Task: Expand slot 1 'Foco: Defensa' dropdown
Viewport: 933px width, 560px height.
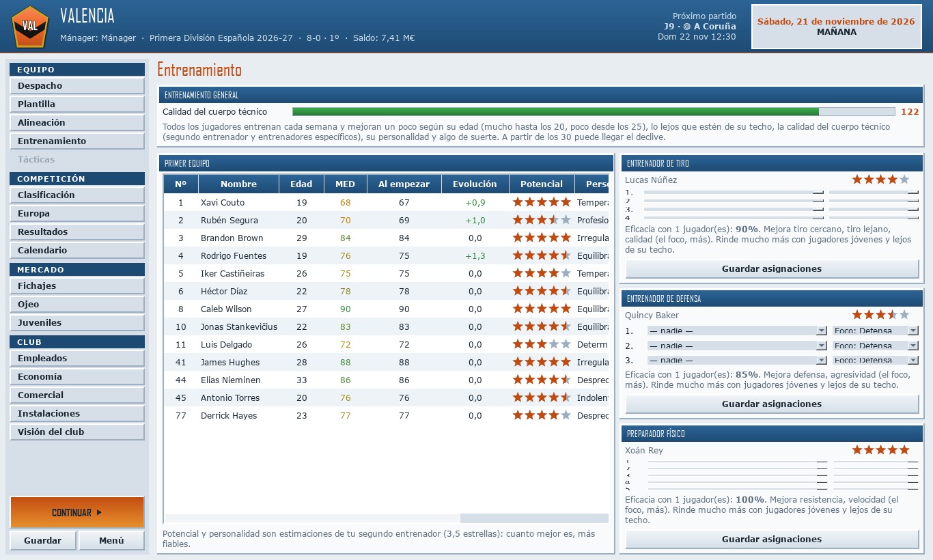Action: tap(876, 331)
